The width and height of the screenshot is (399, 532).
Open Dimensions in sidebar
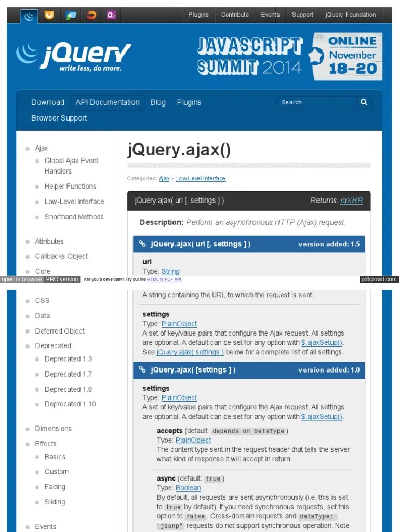54,429
